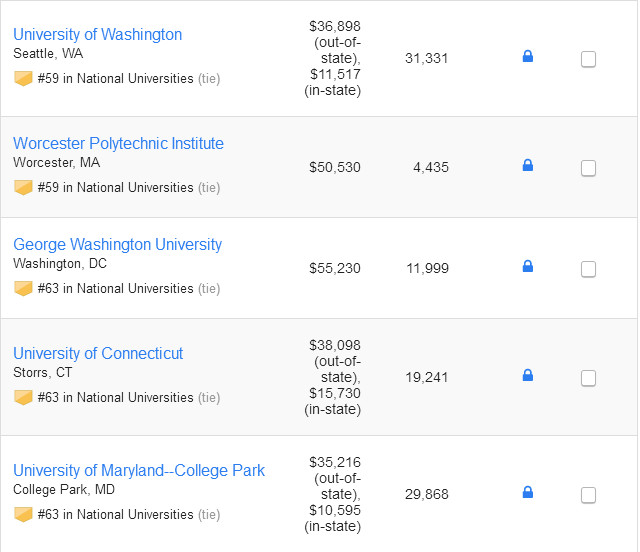This screenshot has width=640, height=552.
Task: Click the lock icon for University of Washington
Action: coord(528,57)
